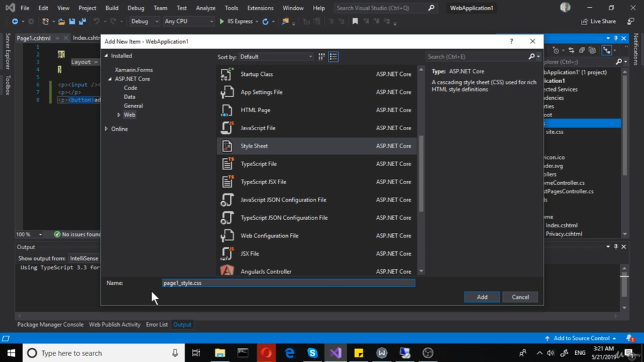Select the General category
Viewport: 644px width, 362px height.
click(133, 106)
